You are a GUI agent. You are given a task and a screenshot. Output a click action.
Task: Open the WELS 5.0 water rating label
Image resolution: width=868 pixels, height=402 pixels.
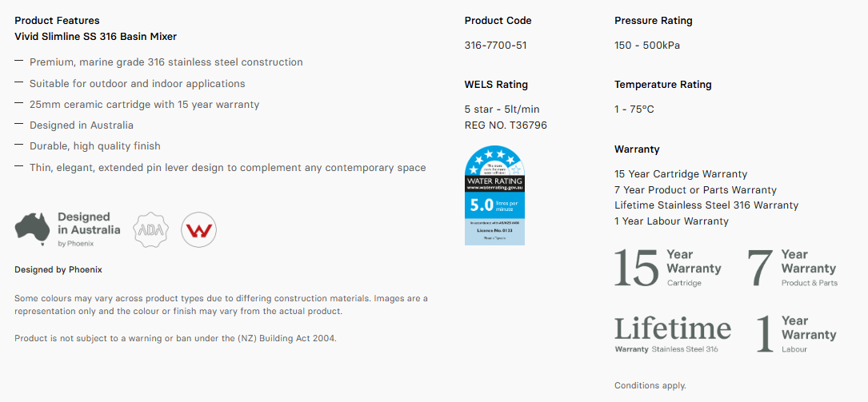pyautogui.click(x=494, y=195)
